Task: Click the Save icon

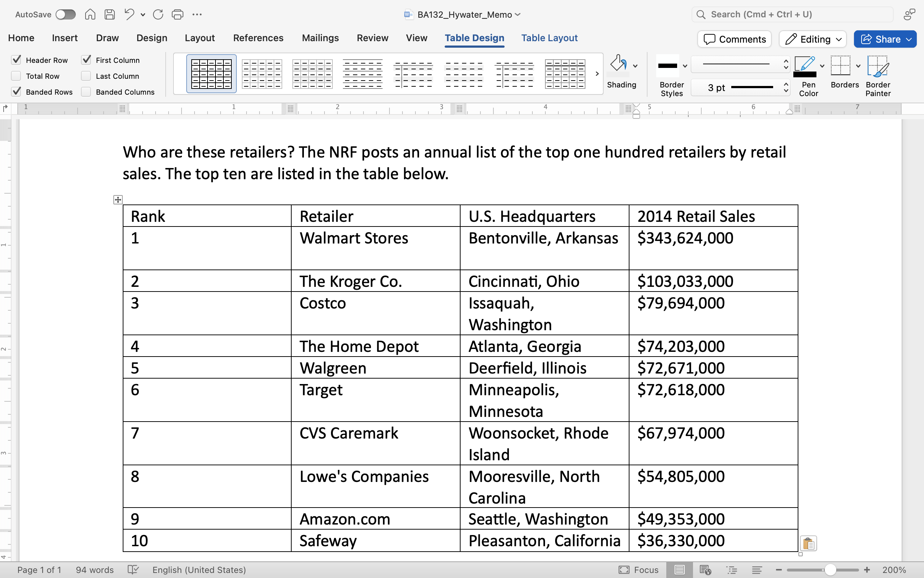Action: click(x=110, y=14)
